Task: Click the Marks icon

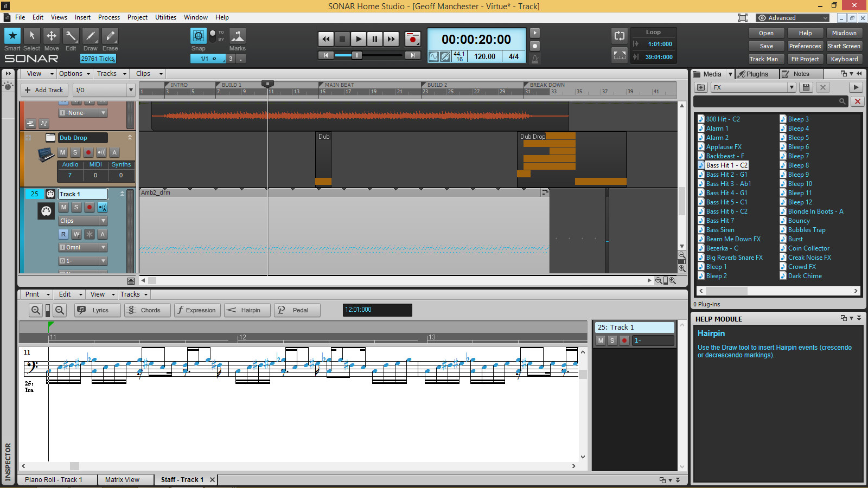Action: [237, 35]
